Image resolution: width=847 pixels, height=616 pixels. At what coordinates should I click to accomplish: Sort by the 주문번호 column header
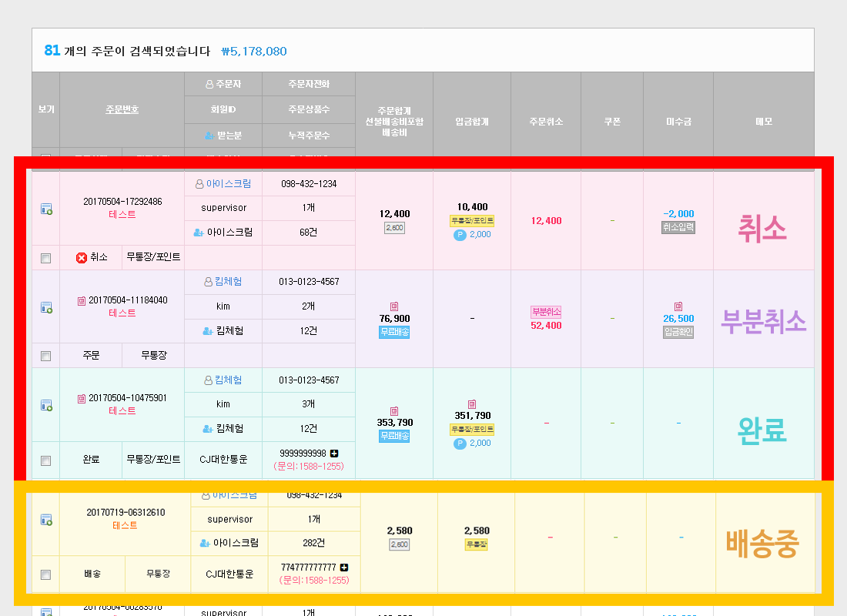click(x=122, y=109)
